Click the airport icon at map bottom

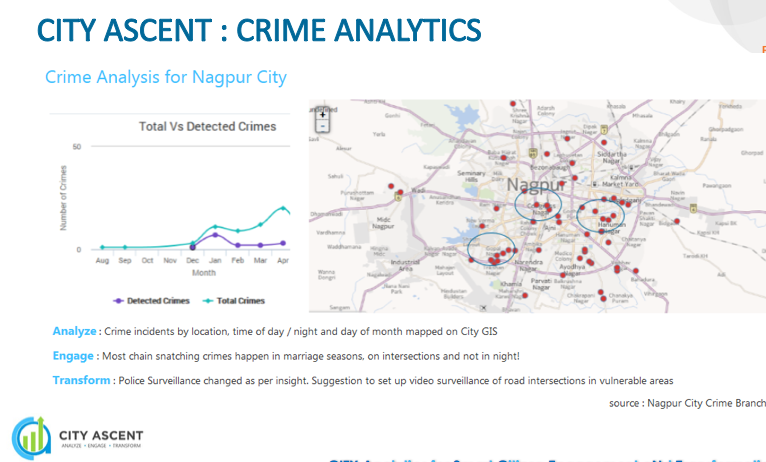[483, 308]
